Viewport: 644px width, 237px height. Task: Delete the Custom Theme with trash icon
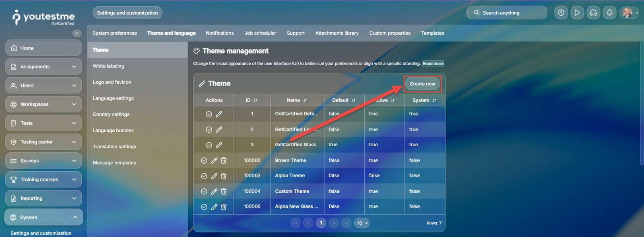(224, 191)
